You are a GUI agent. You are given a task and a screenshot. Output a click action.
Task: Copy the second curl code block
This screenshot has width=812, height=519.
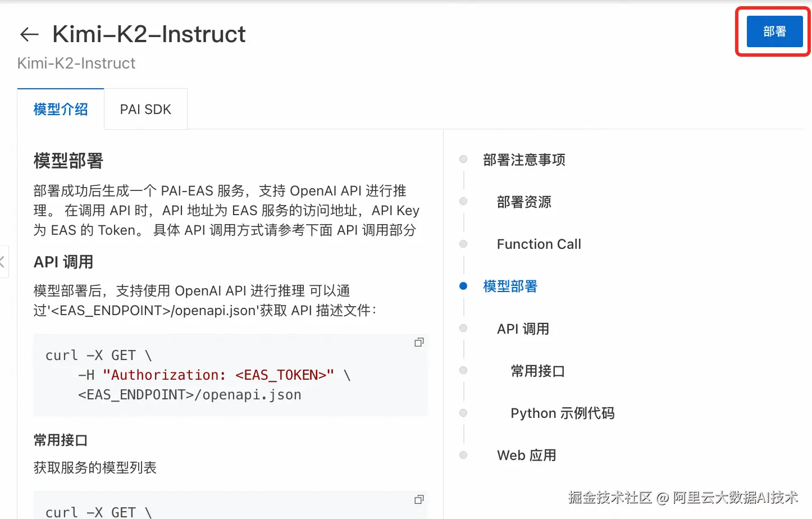[x=419, y=499]
